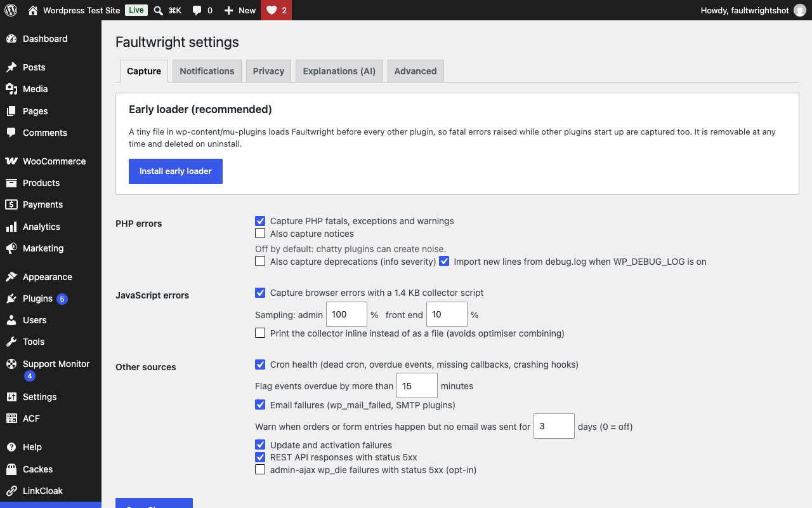
Task: Click the user avatar icon
Action: click(x=800, y=10)
